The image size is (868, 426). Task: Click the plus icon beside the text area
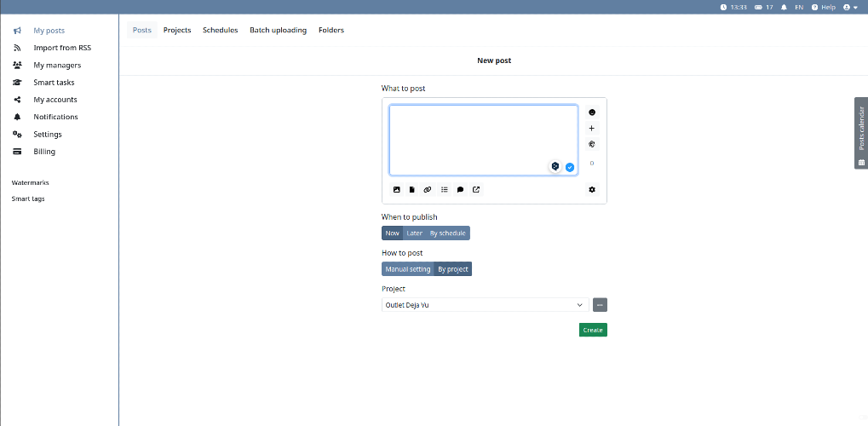pos(592,129)
